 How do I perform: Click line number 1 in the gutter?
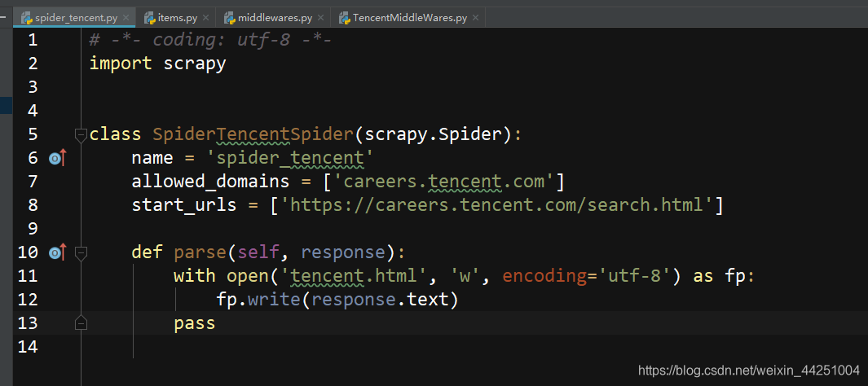coord(32,40)
